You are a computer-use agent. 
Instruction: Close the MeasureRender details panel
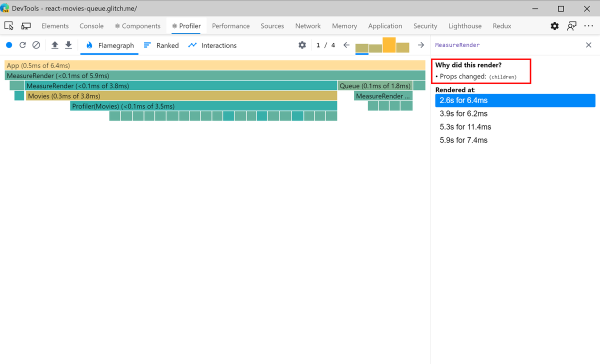click(x=587, y=45)
